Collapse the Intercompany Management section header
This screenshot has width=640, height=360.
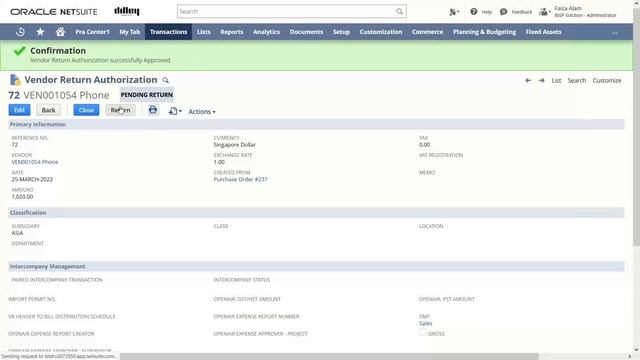[316, 266]
